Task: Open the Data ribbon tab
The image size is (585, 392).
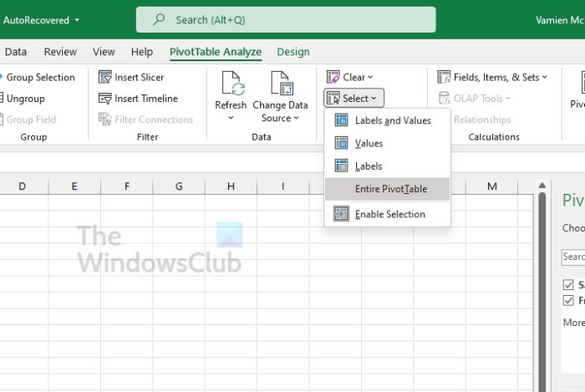Action: point(16,52)
